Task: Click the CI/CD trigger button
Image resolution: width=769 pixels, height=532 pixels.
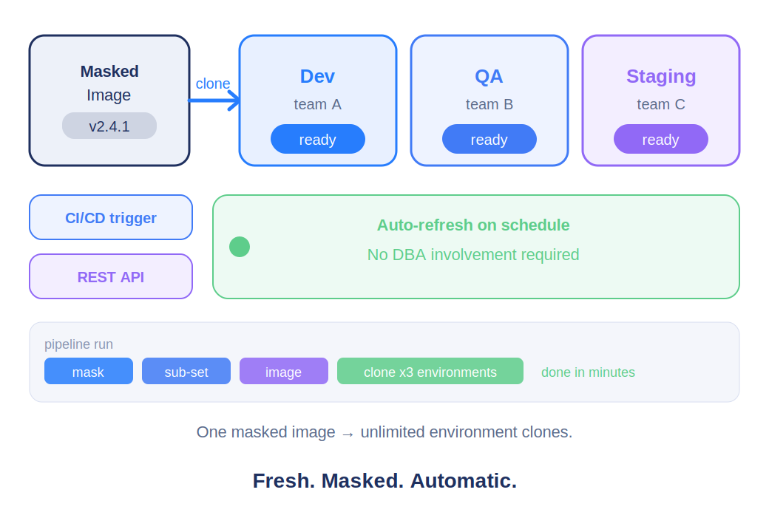Action: pyautogui.click(x=111, y=217)
